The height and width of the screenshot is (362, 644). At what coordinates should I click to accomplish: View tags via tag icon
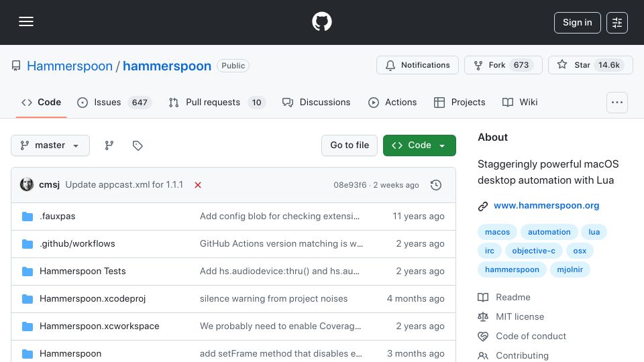138,145
